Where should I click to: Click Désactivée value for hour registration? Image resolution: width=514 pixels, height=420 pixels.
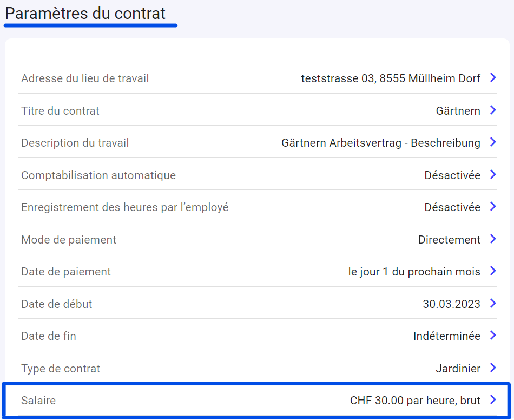[452, 207]
